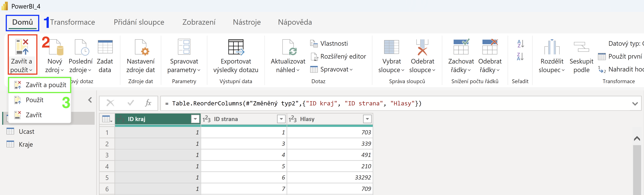Viewport: 644px width, 195px height.
Task: Open the Zobrazení tab
Action: tap(199, 22)
